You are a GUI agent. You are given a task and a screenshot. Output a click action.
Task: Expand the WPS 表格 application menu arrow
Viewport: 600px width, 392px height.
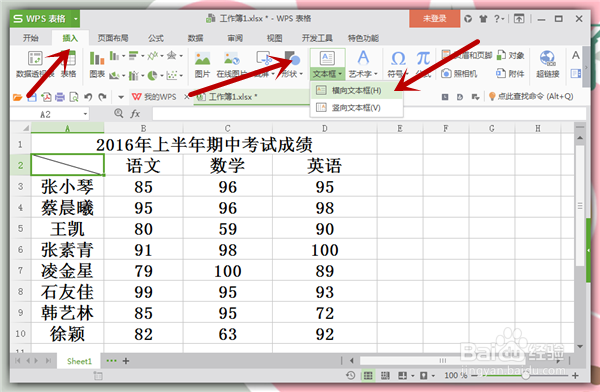(x=76, y=19)
